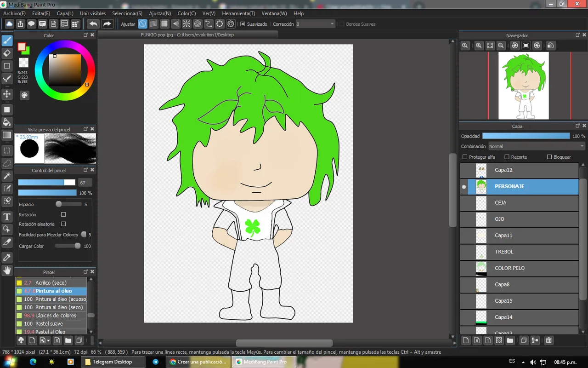Select the Bucket fill tool

point(7,122)
